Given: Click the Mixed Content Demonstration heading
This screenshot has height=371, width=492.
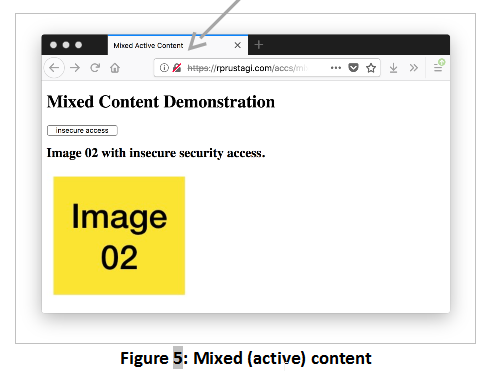Looking at the screenshot, I should pyautogui.click(x=161, y=102).
